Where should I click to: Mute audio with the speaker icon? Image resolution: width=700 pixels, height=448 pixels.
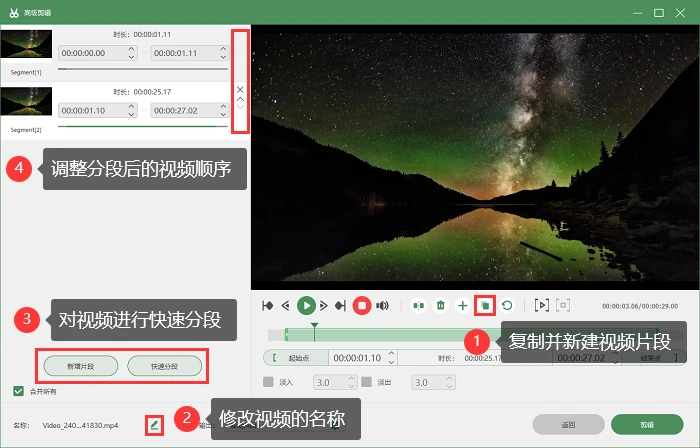[x=382, y=306]
